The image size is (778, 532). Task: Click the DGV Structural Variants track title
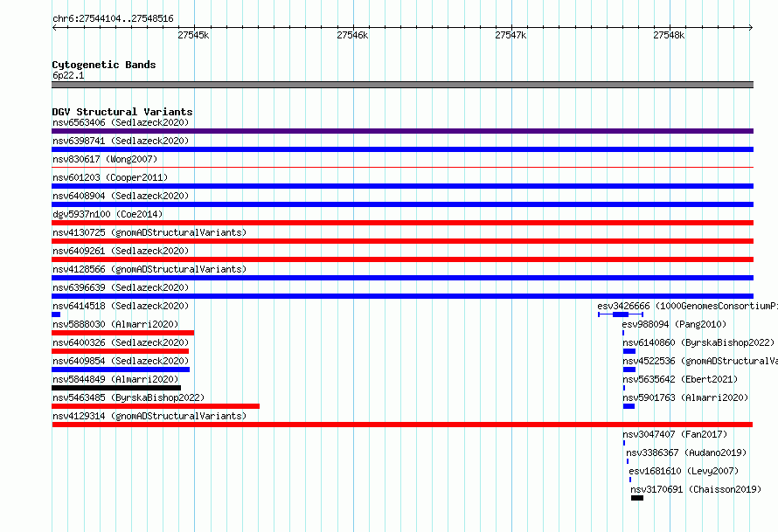point(122,112)
